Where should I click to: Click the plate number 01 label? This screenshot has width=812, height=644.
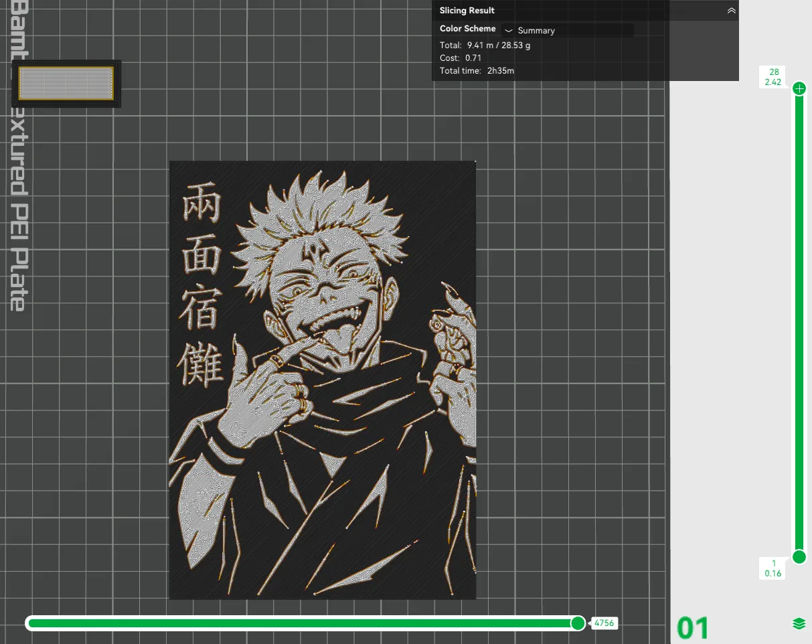[693, 629]
